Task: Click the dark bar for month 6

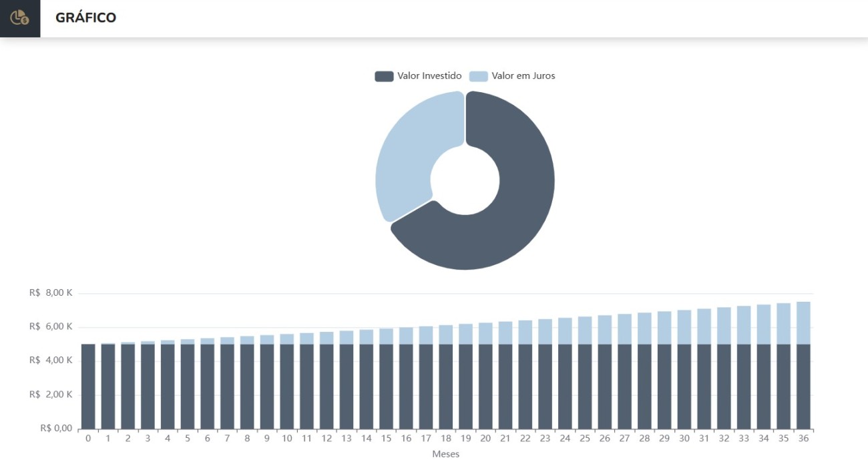Action: (x=207, y=386)
